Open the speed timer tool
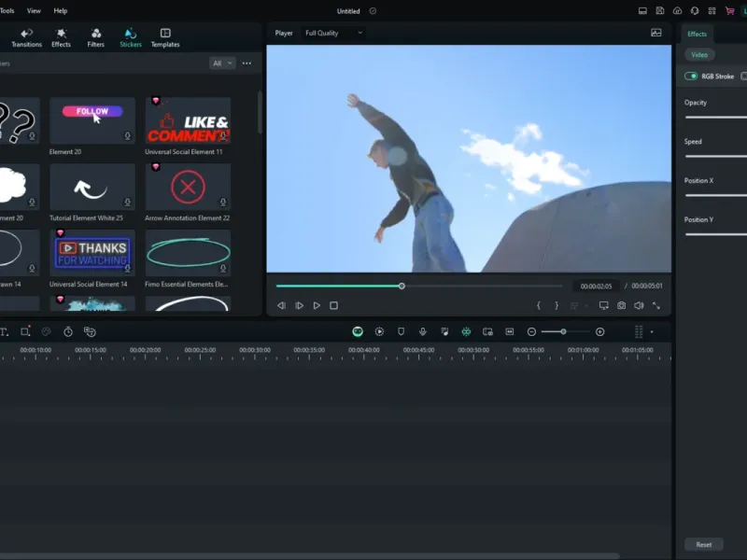This screenshot has height=560, width=747. coord(68,332)
